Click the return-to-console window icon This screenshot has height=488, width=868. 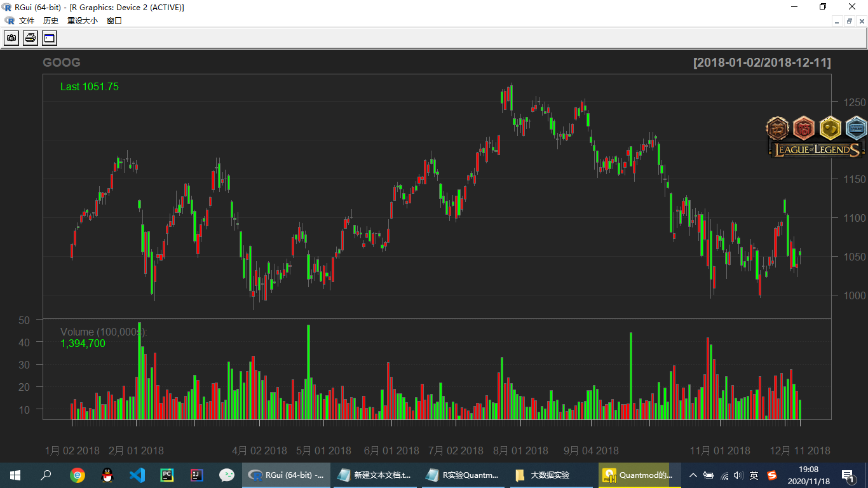point(50,39)
